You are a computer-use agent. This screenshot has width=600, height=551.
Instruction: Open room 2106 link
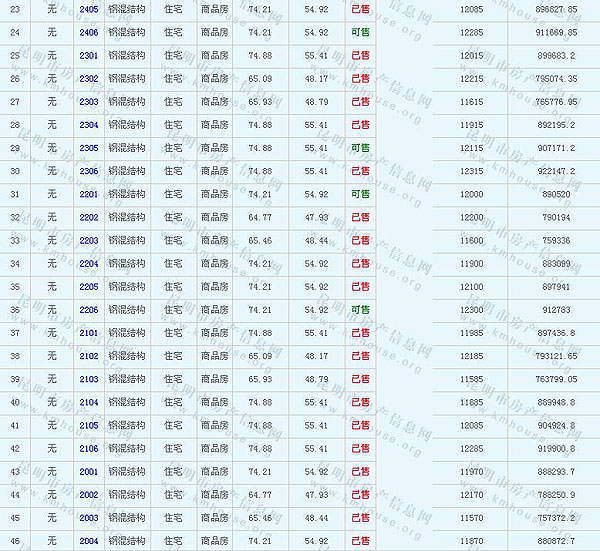(89, 448)
